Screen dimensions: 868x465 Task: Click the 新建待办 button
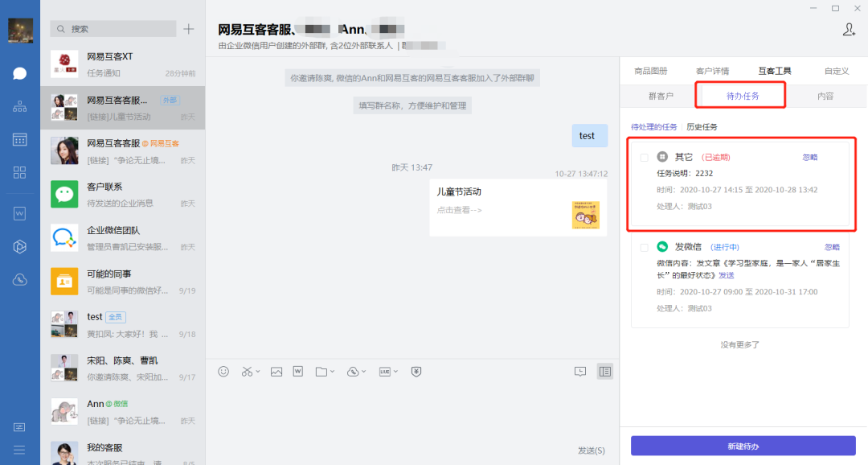[x=743, y=446]
